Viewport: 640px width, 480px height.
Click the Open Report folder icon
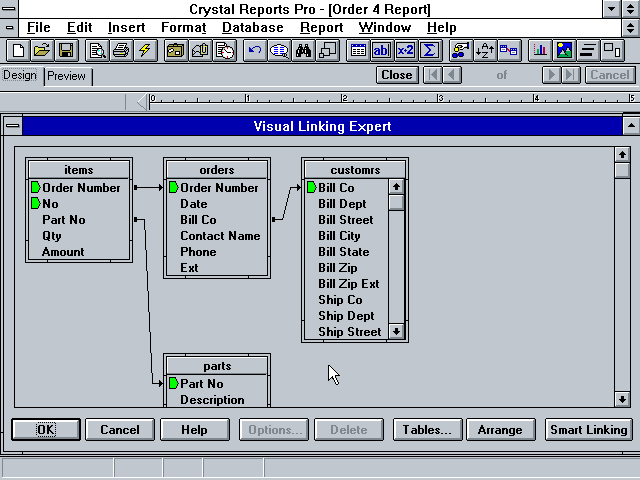[x=42, y=51]
